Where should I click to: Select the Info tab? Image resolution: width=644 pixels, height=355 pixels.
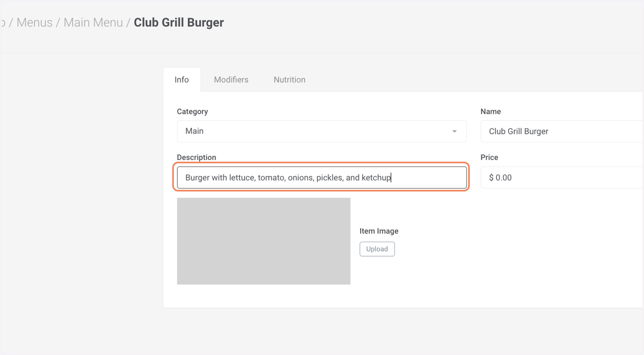(x=182, y=79)
